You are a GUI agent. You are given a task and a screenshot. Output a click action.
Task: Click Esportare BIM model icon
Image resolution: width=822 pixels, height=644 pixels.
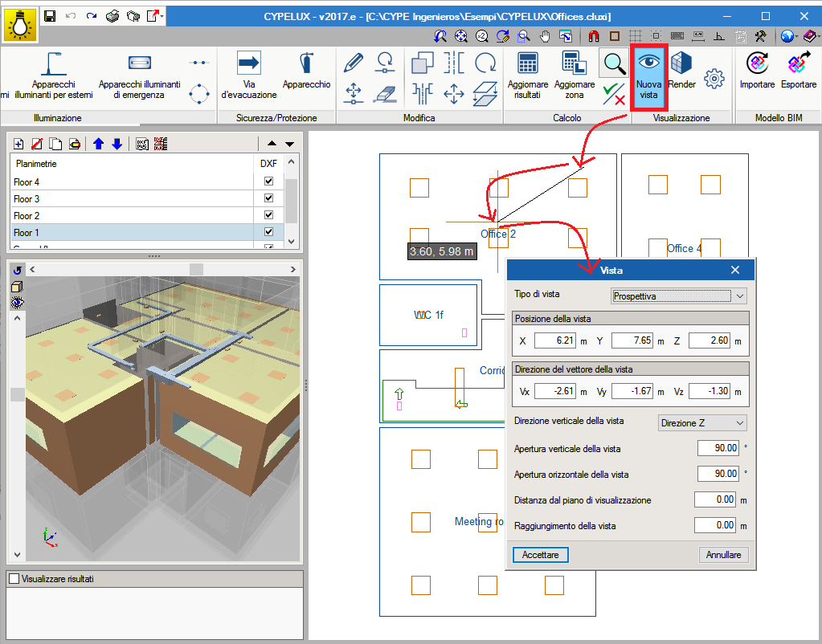799,71
